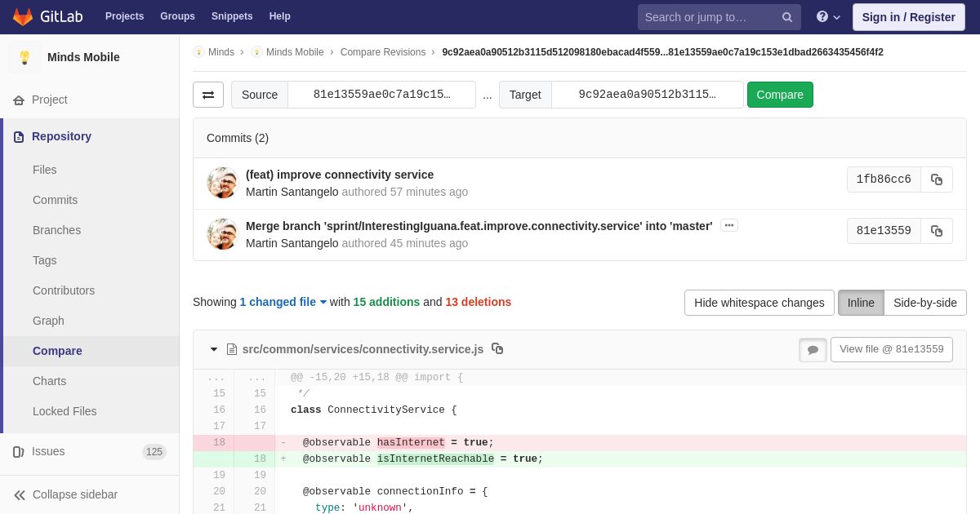
Task: Expand merge commit description ellipsis
Action: coord(729,225)
